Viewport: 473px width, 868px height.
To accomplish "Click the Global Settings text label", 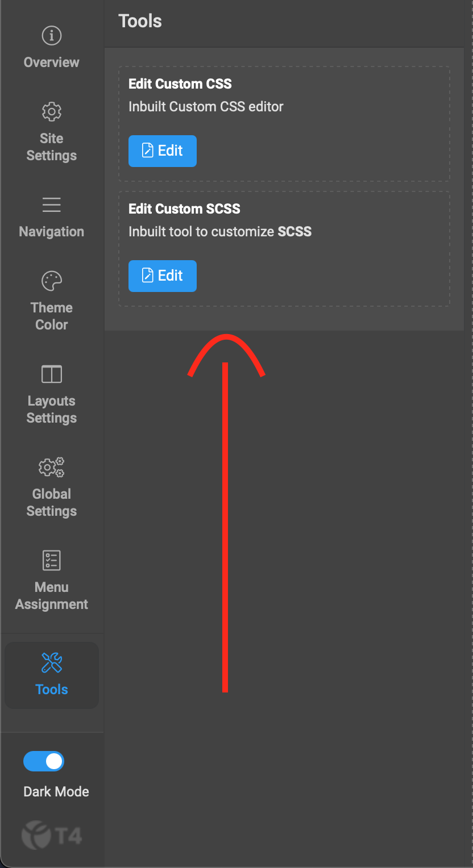I will (52, 502).
